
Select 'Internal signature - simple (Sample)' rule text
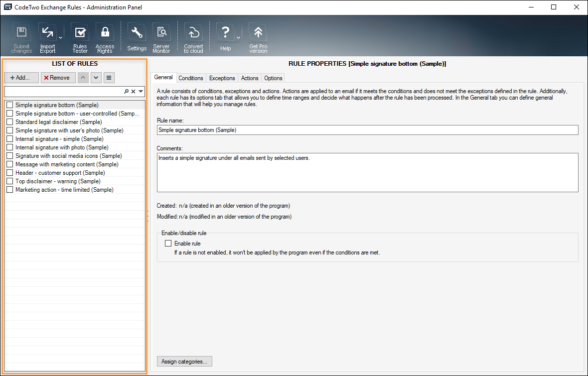pos(59,139)
